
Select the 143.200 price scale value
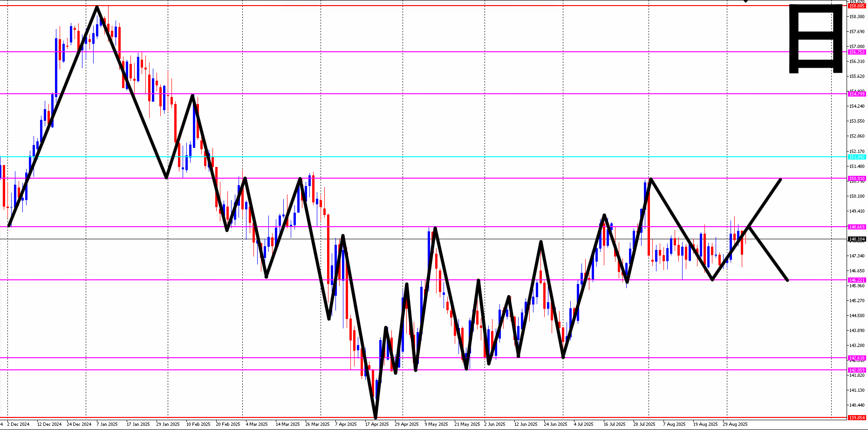coord(857,346)
